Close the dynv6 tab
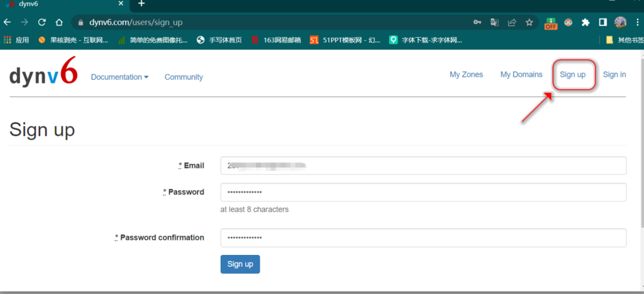This screenshot has width=644, height=294. pos(121,3)
